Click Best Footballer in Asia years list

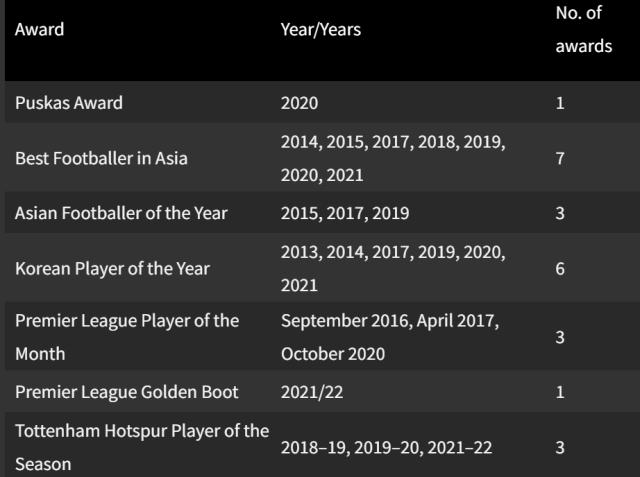[393, 159]
